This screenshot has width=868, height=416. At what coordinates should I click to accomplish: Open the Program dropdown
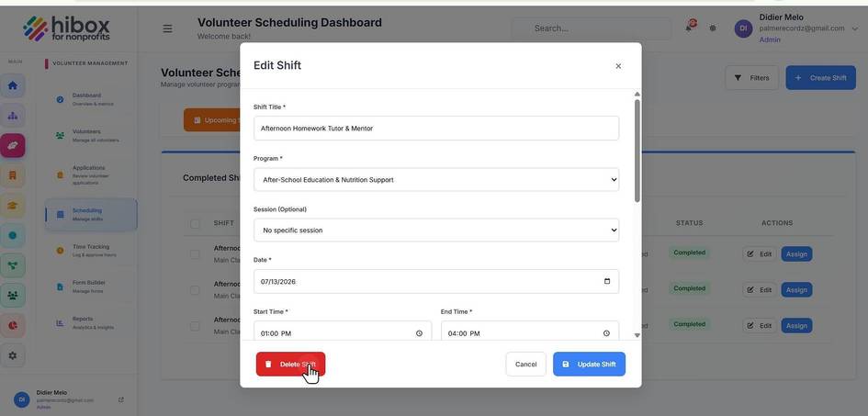[x=436, y=180]
